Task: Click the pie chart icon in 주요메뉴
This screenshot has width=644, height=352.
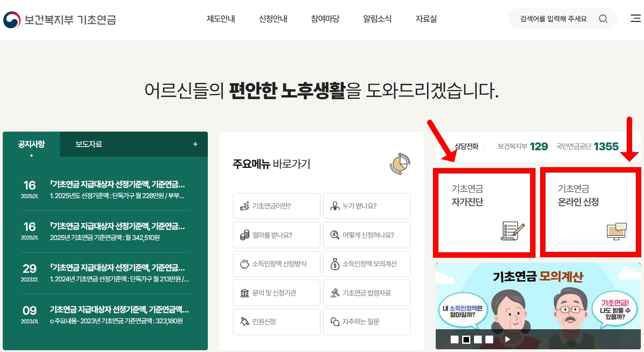Action: click(x=400, y=164)
